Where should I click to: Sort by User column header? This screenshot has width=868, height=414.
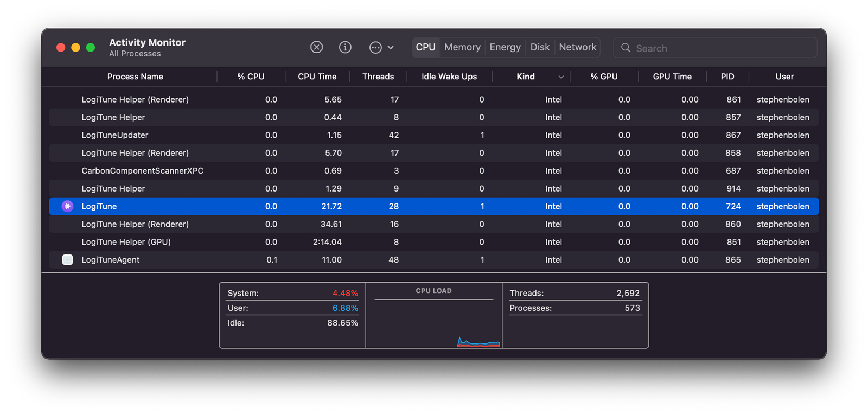tap(784, 77)
